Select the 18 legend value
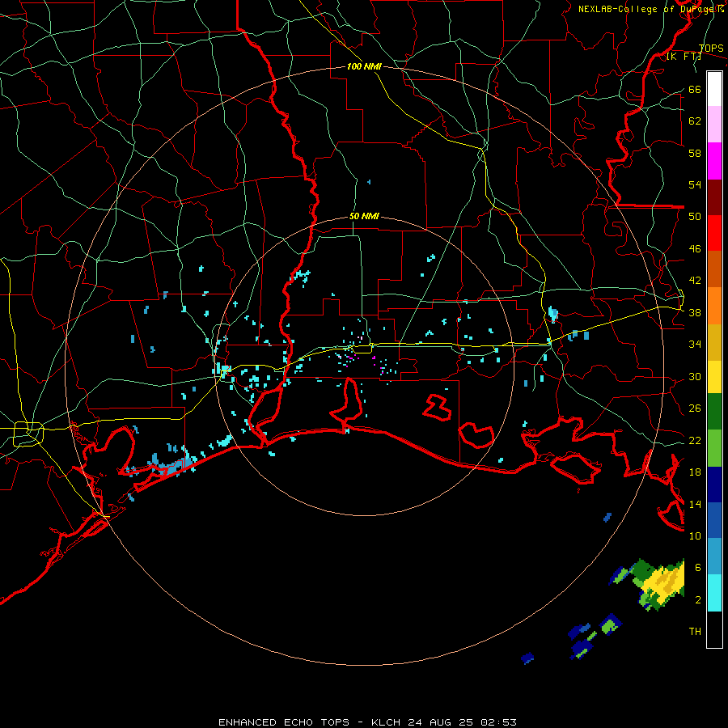 (x=695, y=472)
